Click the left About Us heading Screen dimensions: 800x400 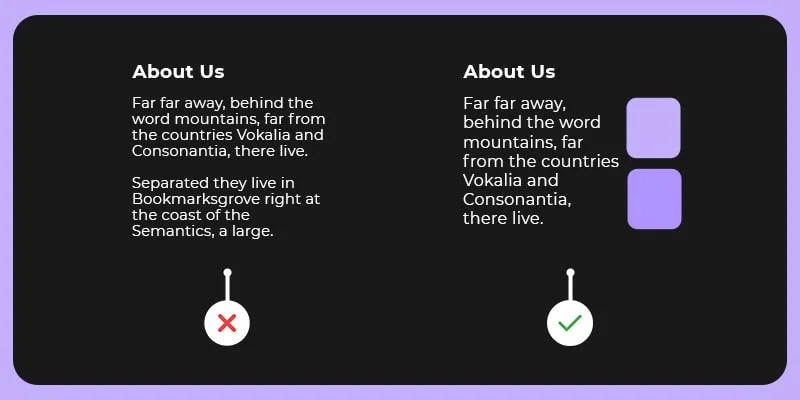coord(178,72)
